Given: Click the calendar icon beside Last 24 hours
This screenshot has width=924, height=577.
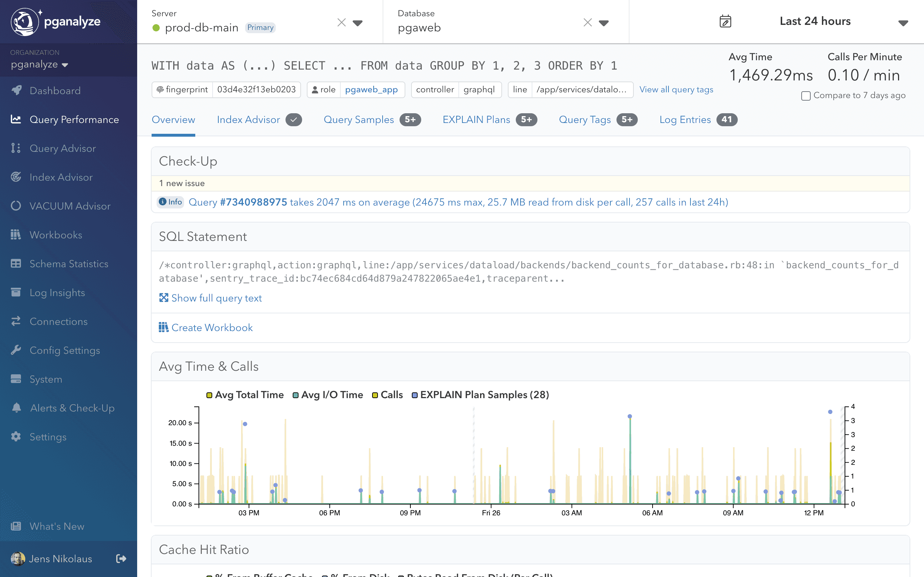Looking at the screenshot, I should 725,21.
